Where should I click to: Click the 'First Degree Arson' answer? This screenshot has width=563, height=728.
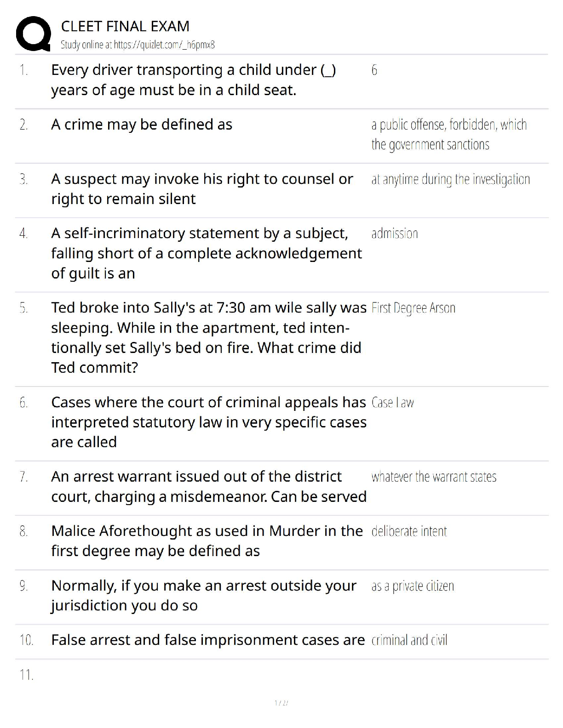coord(413,308)
